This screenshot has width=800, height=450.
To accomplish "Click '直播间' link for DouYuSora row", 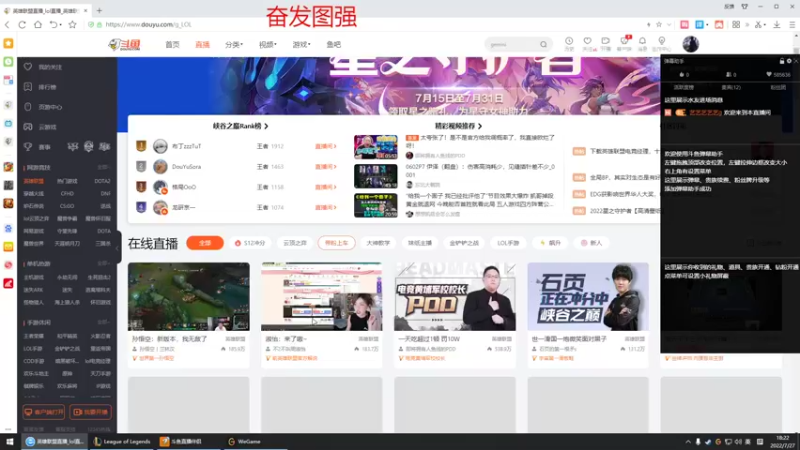I will click(x=326, y=166).
